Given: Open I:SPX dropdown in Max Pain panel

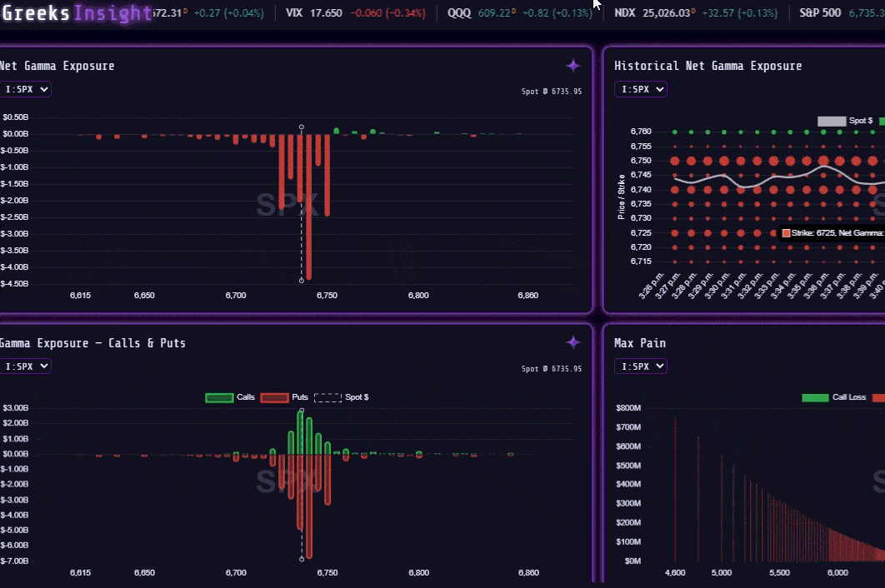Looking at the screenshot, I should click(x=640, y=366).
